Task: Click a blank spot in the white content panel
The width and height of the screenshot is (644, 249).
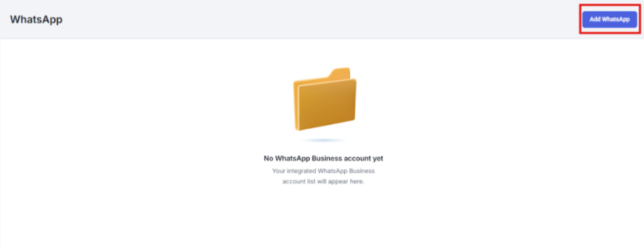Action: pos(135,135)
